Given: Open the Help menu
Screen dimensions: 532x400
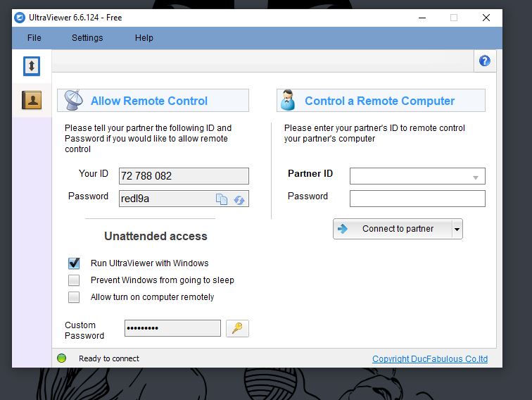Looking at the screenshot, I should tap(144, 38).
